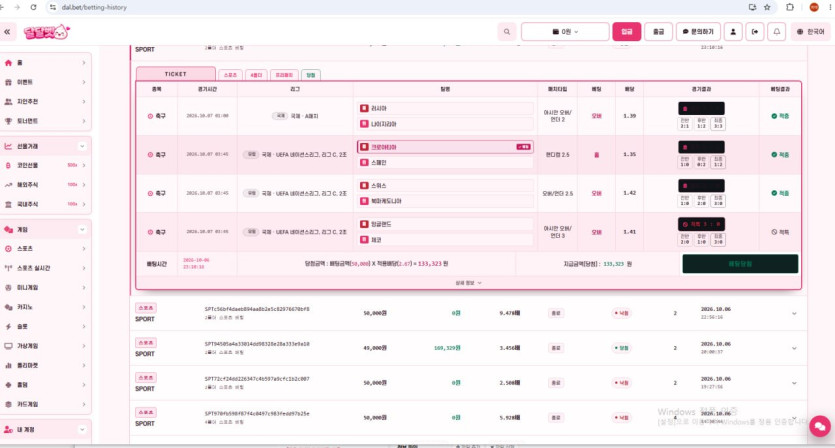Click the Croatia team flag icon
The width and height of the screenshot is (835, 448).
tap(364, 147)
